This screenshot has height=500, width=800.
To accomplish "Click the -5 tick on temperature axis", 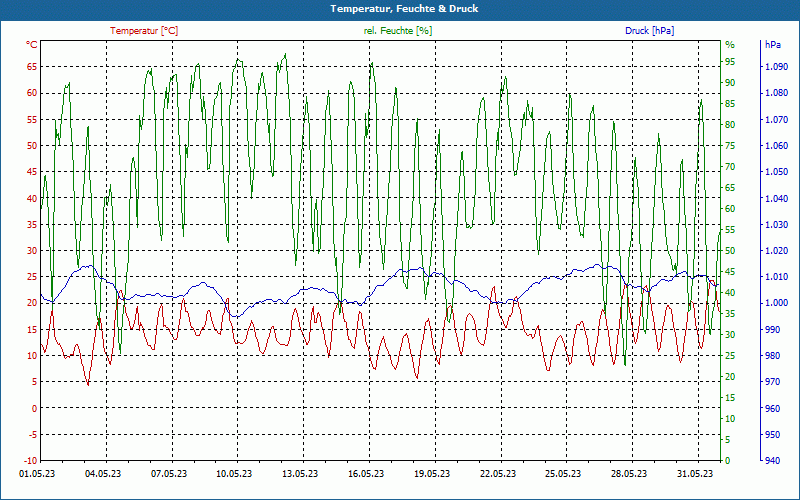I will coord(33,435).
